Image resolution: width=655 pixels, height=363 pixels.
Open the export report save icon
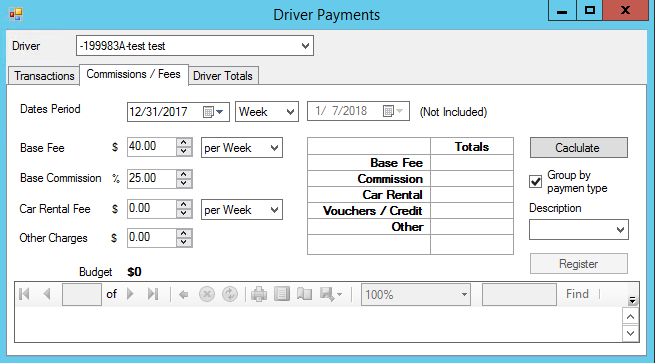point(331,294)
